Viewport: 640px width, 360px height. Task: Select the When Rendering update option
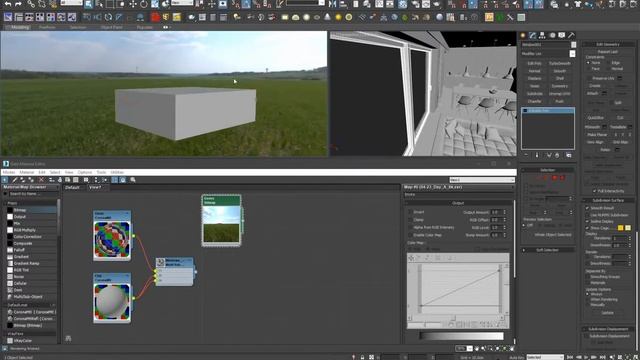point(588,299)
